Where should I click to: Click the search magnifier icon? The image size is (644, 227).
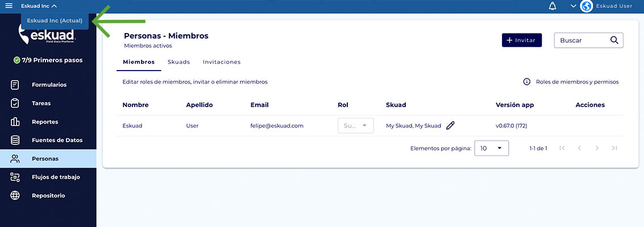tap(614, 40)
